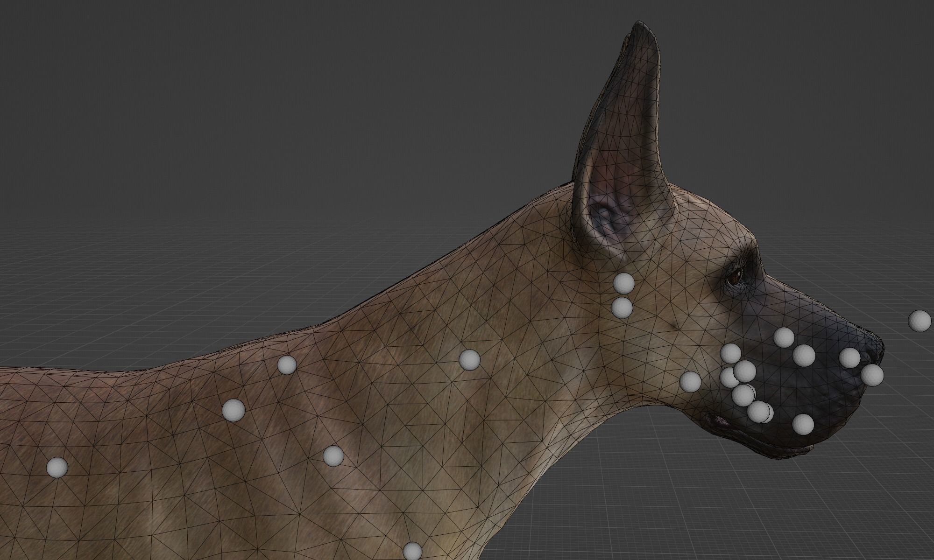Viewport: 934px width, 560px height.
Task: Select the sphere floating in front of the nose
Action: [920, 321]
